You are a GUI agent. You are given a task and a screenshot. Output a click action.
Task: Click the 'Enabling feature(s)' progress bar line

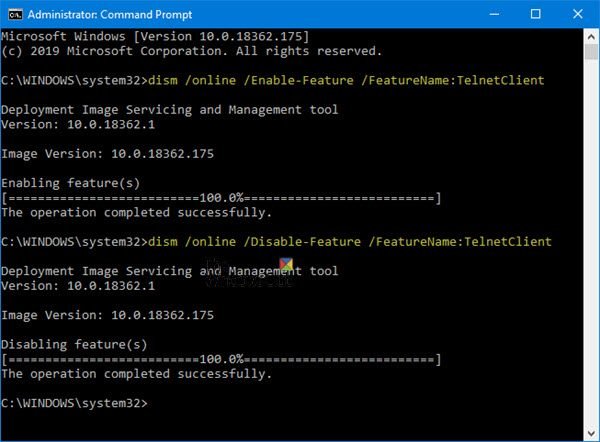click(x=221, y=198)
